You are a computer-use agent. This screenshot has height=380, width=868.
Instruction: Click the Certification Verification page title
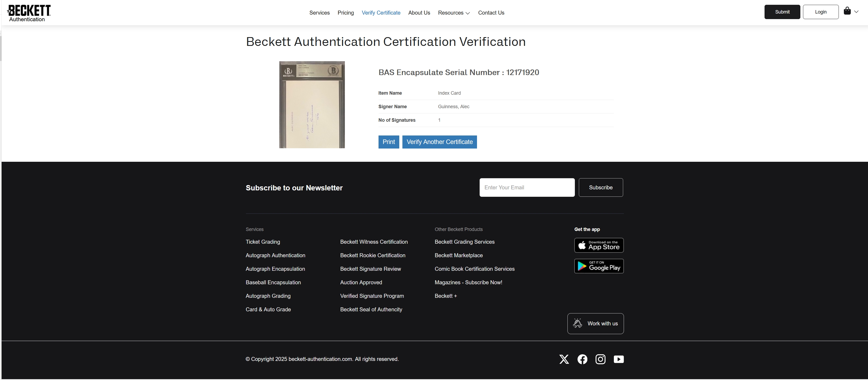coord(386,42)
